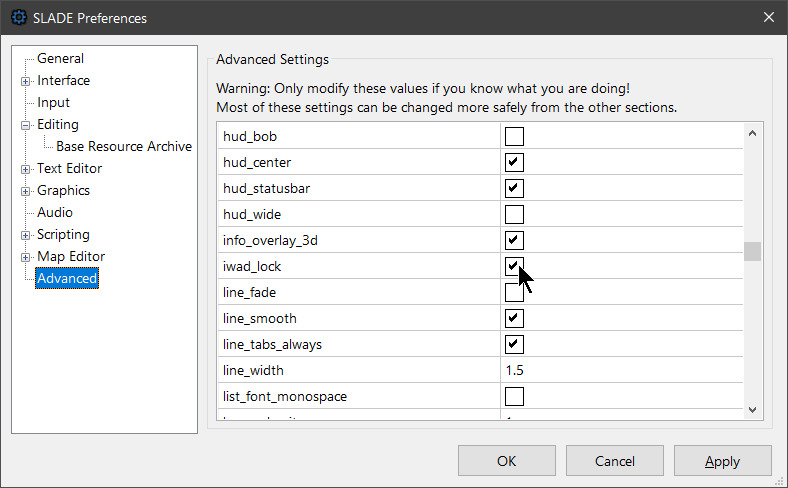Click the SLADE gear icon in title bar
Image resolution: width=788 pixels, height=488 pixels.
click(18, 17)
